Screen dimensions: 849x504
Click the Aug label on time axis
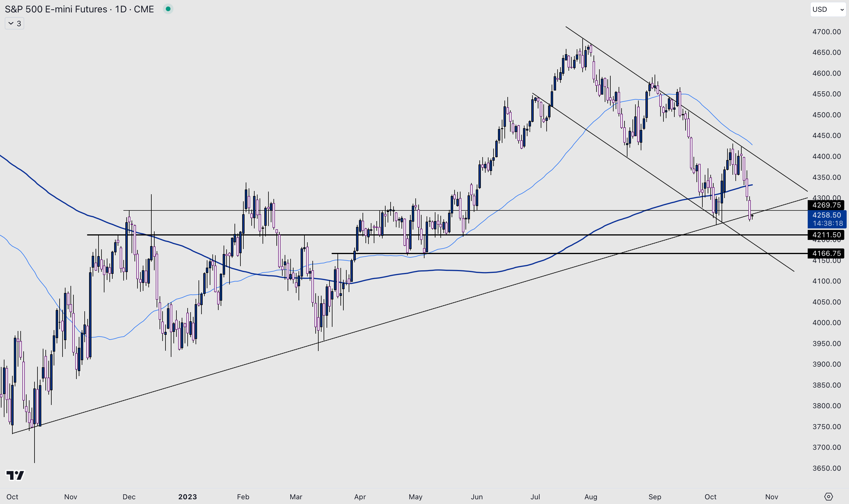pos(591,497)
